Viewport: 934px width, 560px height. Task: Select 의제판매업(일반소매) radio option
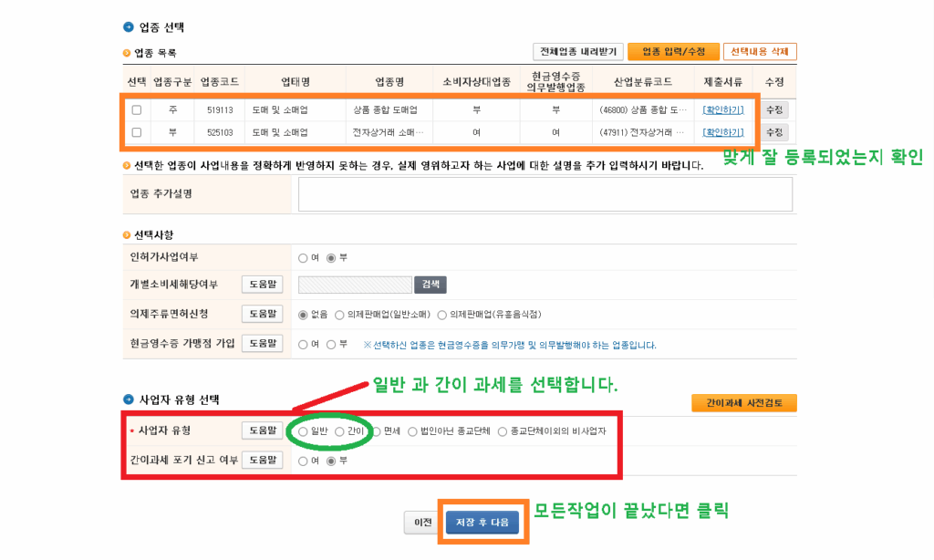click(340, 315)
